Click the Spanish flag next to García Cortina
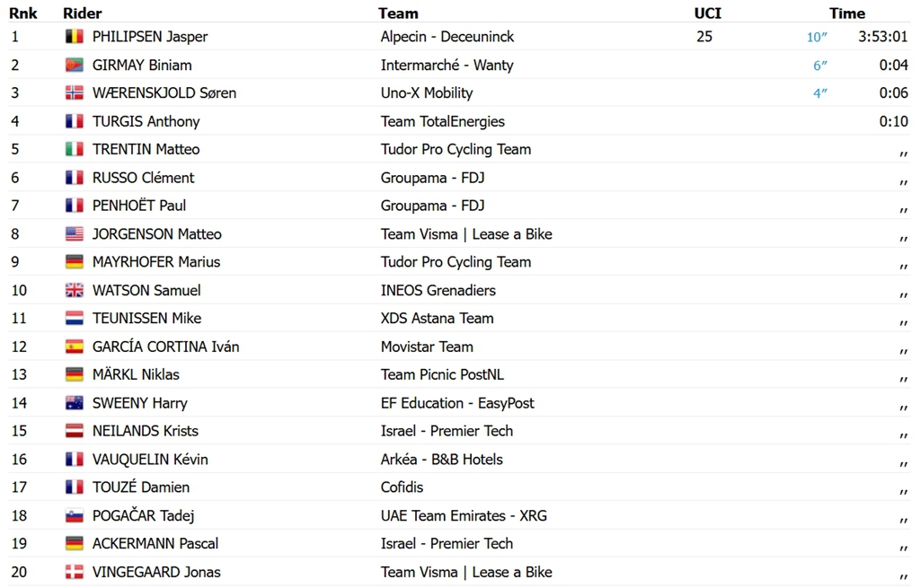 (74, 347)
